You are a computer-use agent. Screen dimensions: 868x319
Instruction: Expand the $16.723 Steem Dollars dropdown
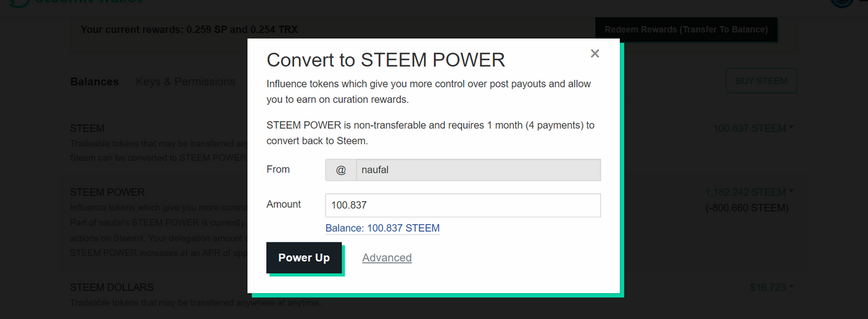click(x=772, y=287)
